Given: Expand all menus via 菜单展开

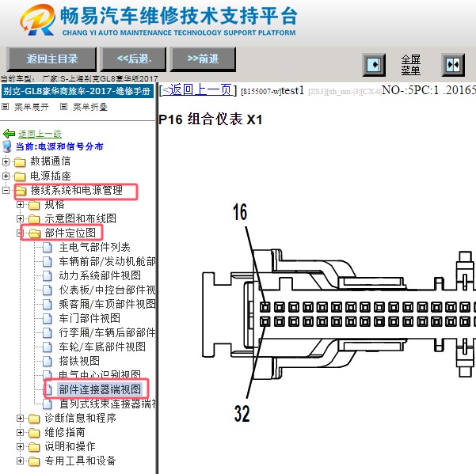Looking at the screenshot, I should tap(32, 107).
